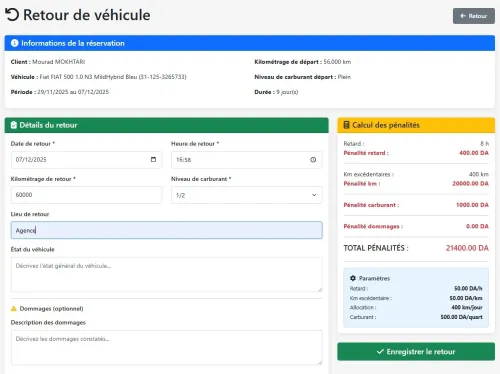Click the Informations de la réservation header
This screenshot has height=374, width=500.
[250, 43]
